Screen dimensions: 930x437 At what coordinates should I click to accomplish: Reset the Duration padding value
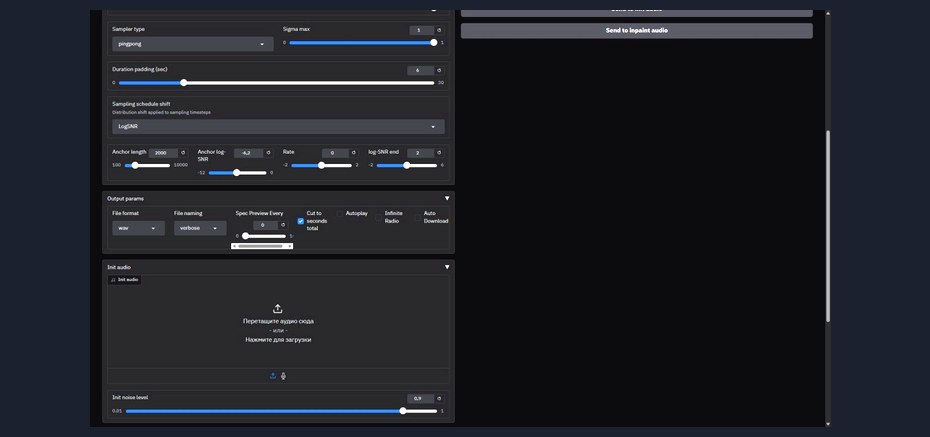tap(439, 70)
